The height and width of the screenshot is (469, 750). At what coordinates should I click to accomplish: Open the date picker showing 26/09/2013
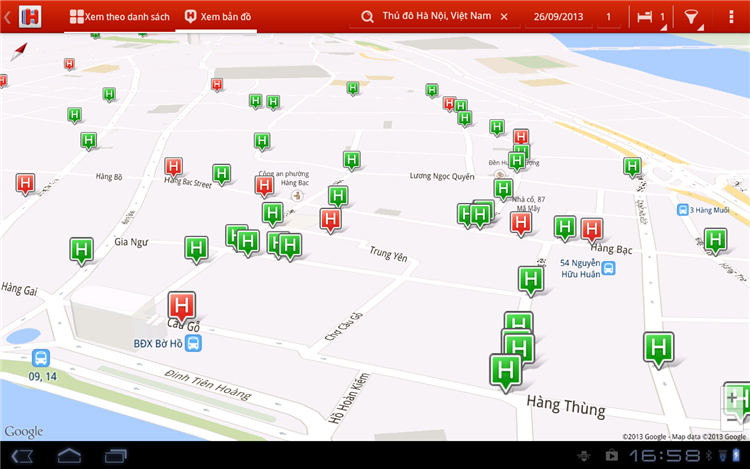(x=558, y=17)
